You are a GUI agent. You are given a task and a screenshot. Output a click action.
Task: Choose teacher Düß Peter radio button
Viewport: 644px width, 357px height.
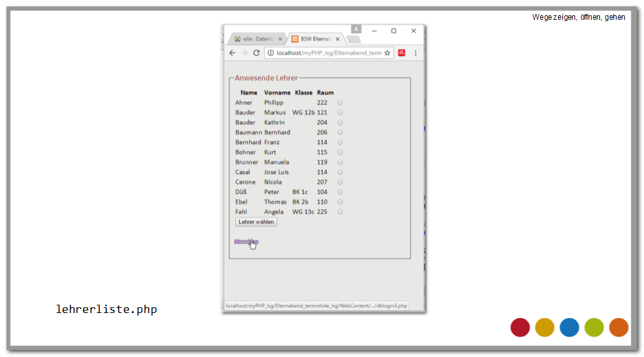point(340,192)
